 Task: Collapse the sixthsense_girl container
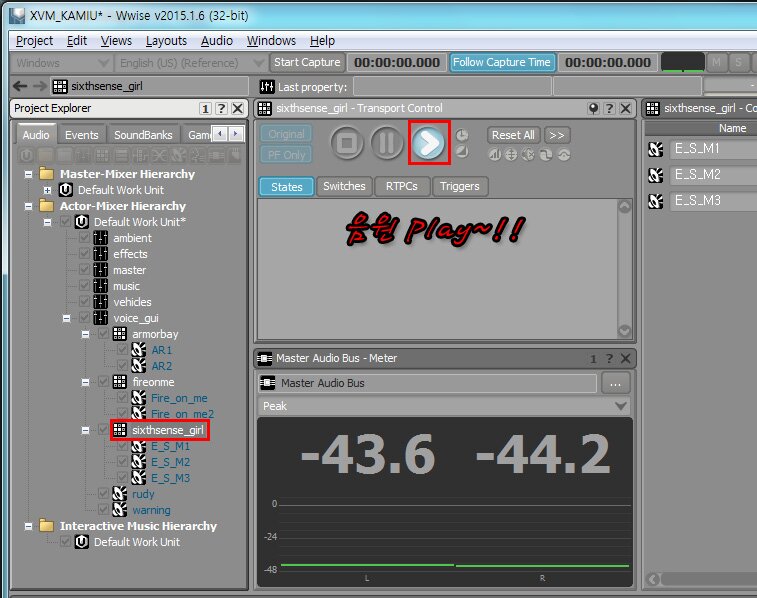click(85, 430)
